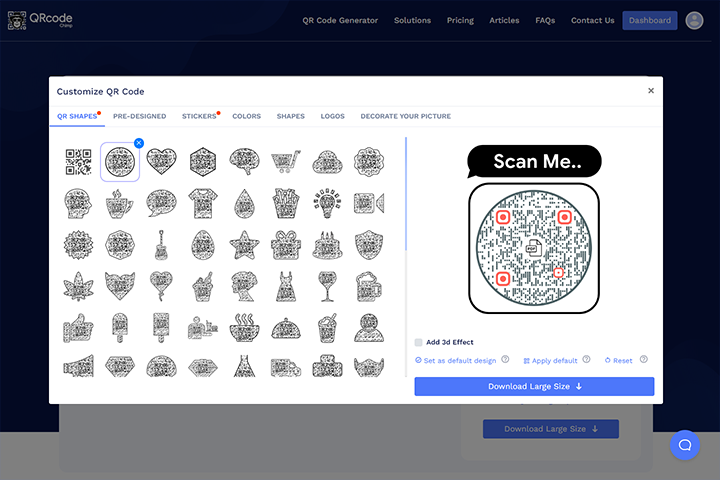
Task: Open QR Code Generator menu item
Action: [340, 20]
